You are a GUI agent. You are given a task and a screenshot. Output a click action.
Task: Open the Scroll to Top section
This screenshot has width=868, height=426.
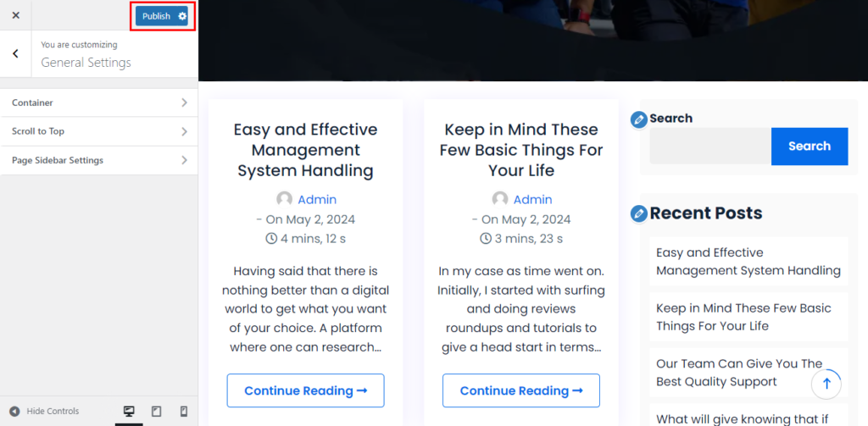(x=99, y=131)
